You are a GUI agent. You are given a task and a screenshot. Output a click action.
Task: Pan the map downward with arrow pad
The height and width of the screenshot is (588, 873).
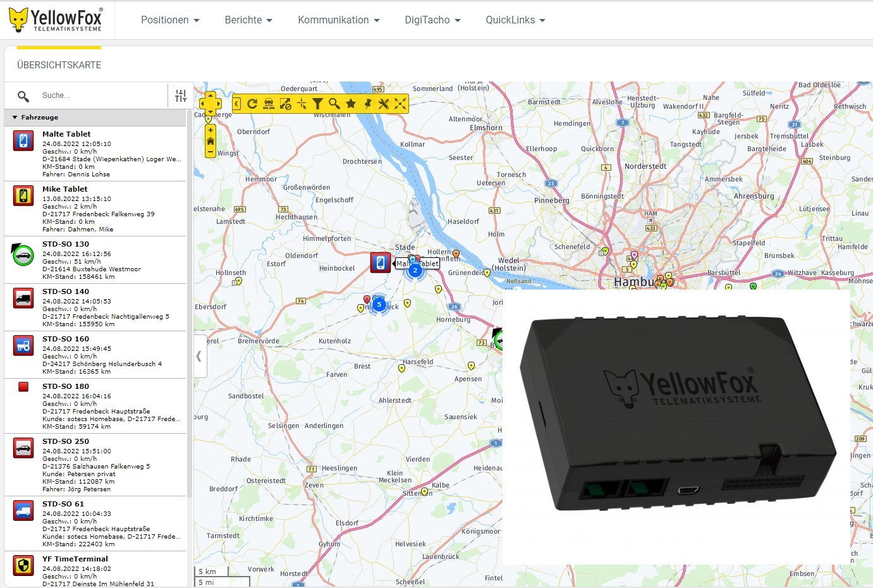point(211,112)
